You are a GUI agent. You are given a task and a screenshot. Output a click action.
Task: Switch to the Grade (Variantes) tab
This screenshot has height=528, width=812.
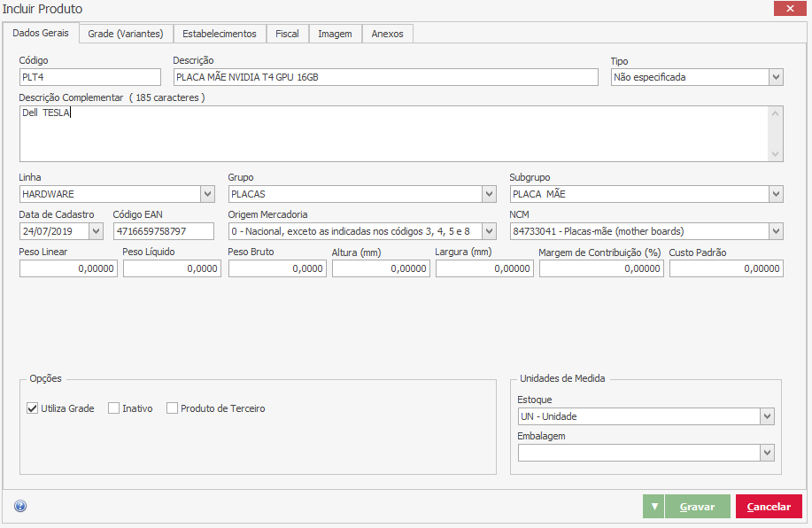(x=127, y=34)
